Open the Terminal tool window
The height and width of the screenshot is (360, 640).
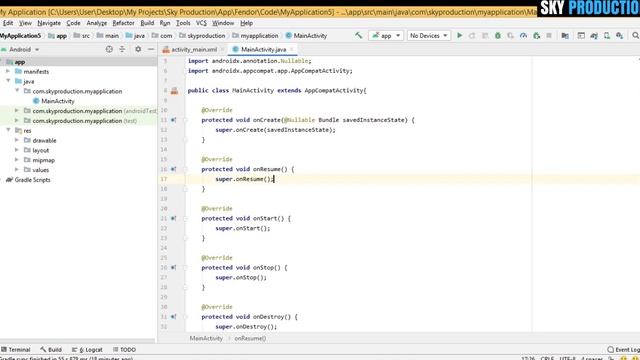(16, 349)
